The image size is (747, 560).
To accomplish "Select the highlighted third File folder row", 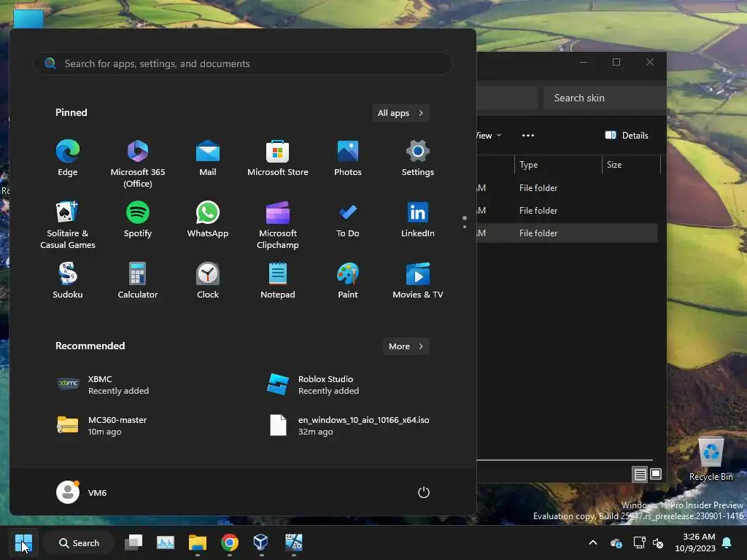I will [567, 233].
